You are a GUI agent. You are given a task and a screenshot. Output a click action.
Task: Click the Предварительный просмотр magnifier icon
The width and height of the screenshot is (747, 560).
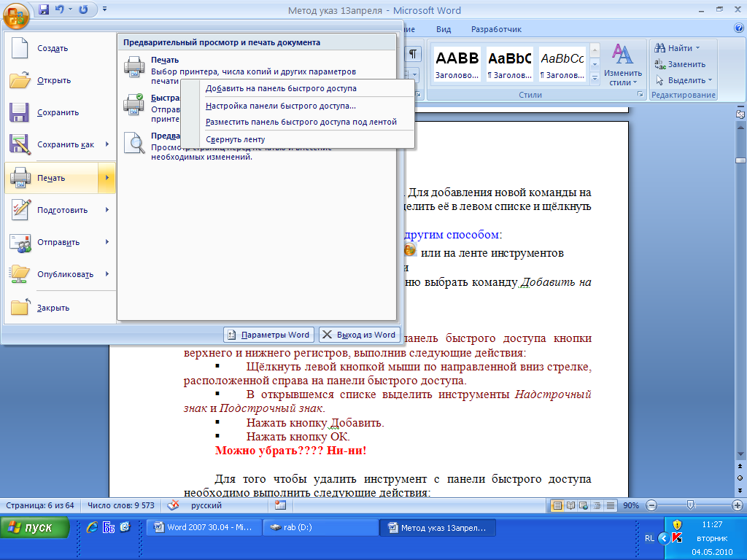pos(134,143)
